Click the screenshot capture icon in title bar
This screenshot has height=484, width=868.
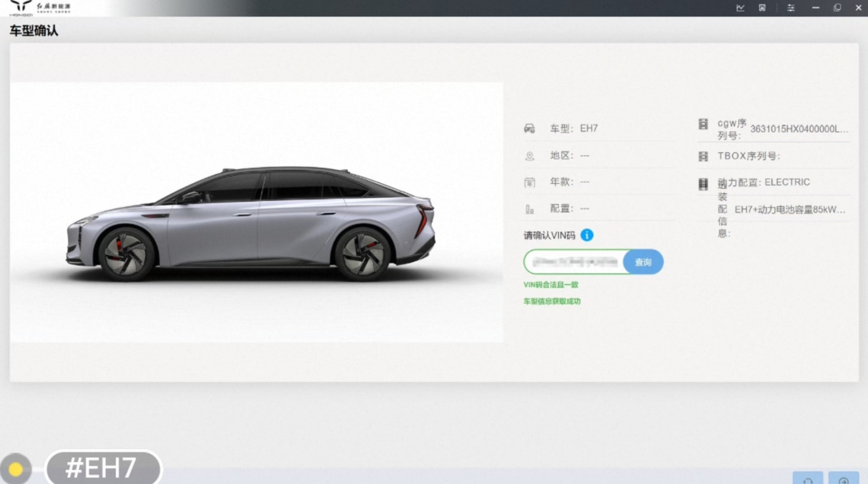tap(762, 8)
